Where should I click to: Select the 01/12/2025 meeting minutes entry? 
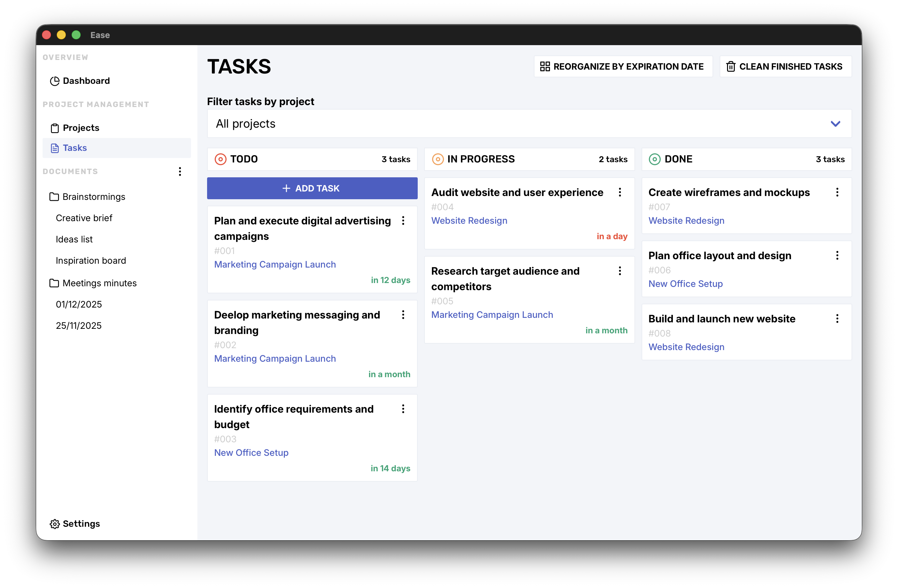pos(79,304)
